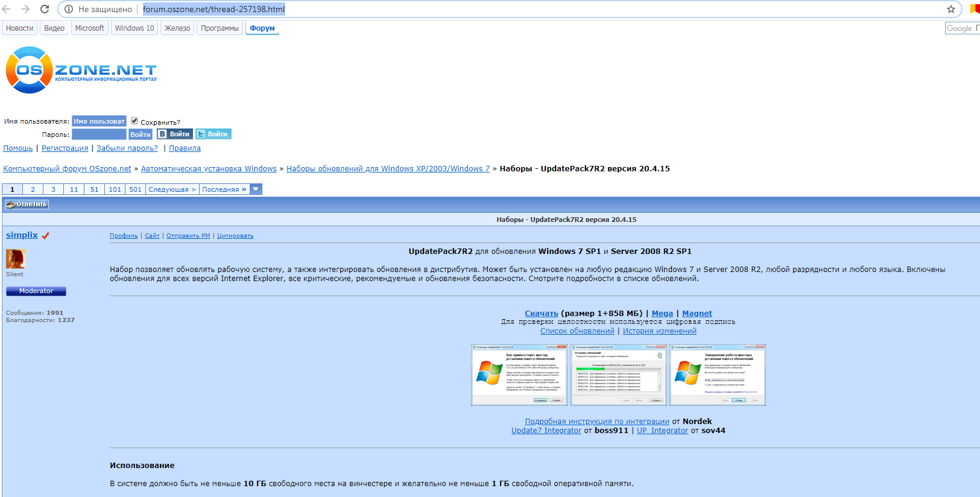
Task: Reload the page with the browser refresh icon
Action: [45, 9]
